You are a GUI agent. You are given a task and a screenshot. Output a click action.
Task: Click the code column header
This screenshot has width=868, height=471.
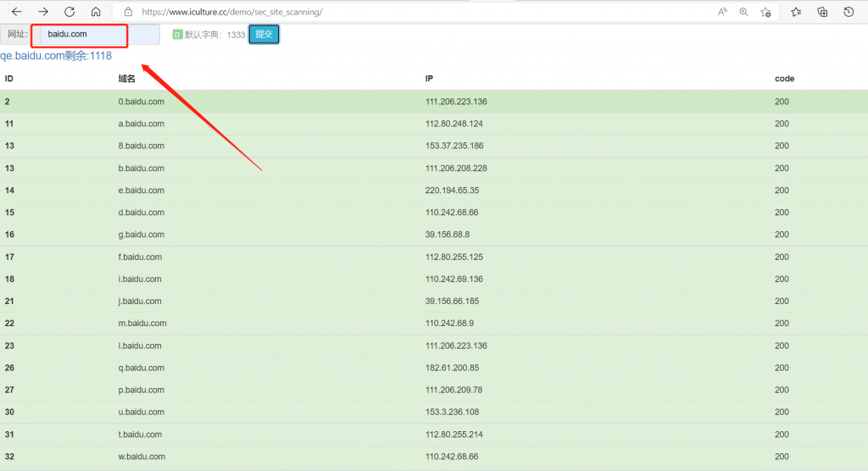tap(784, 79)
